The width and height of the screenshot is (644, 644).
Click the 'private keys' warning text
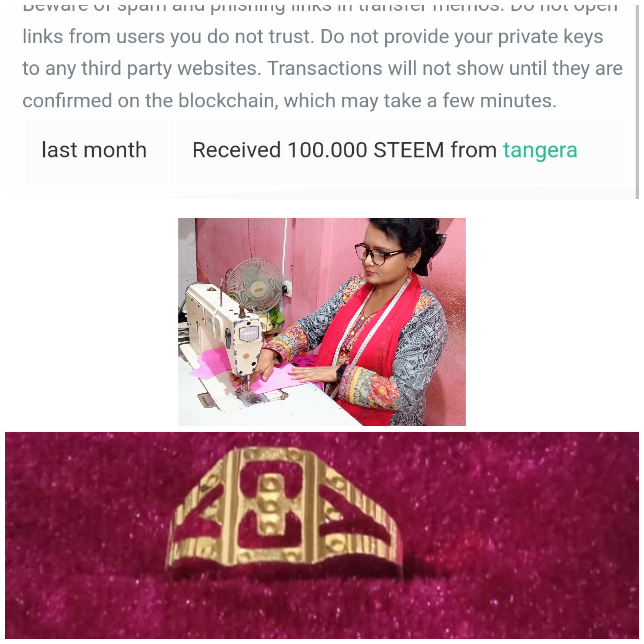pyautogui.click(x=550, y=37)
